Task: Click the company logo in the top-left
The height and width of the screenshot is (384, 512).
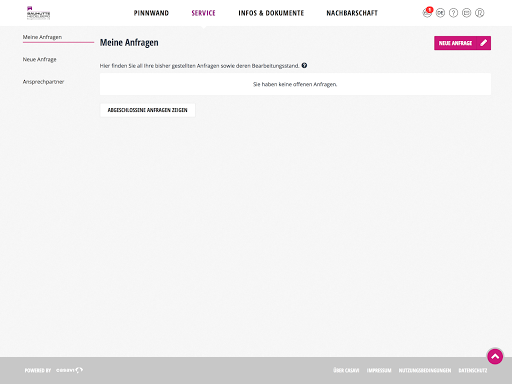Action: (38, 13)
